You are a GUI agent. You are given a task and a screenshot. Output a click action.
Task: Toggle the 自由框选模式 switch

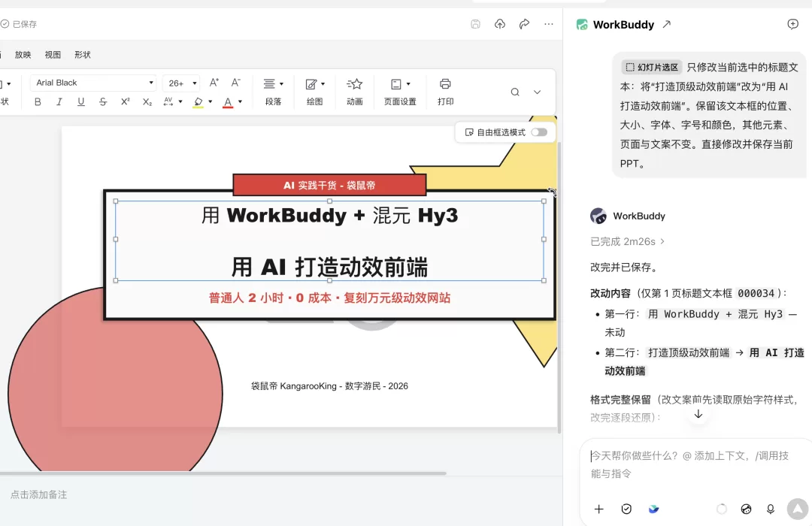point(539,132)
